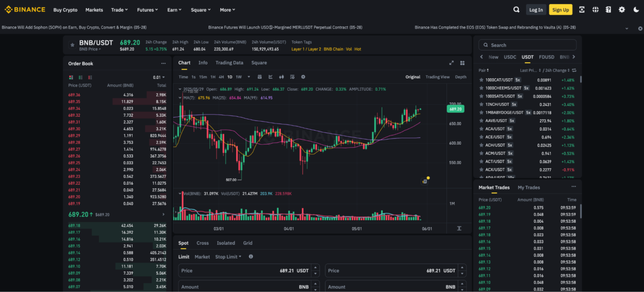Open the search magnifier icon in top bar
The width and height of the screenshot is (644, 292).
coord(516,9)
